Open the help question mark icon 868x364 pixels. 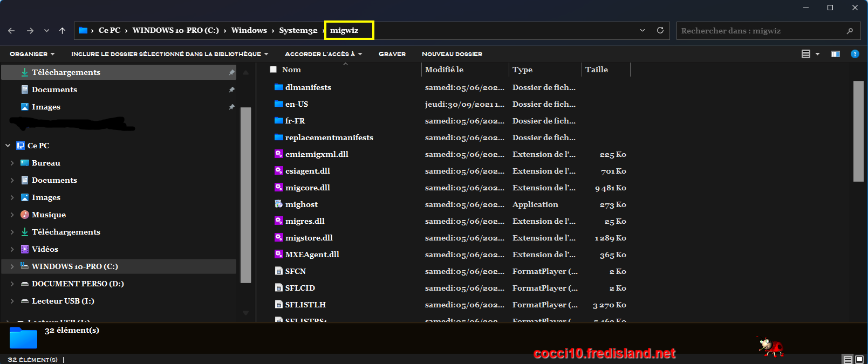(855, 54)
